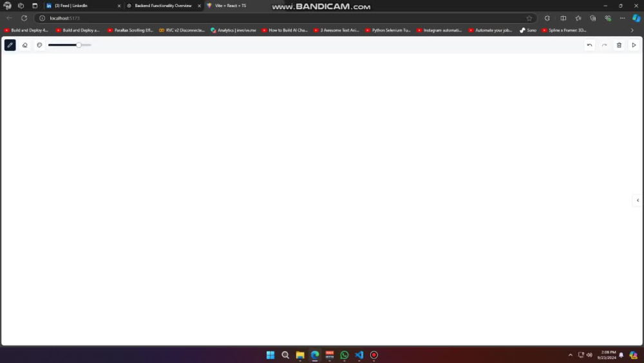Image resolution: width=644 pixels, height=363 pixels.
Task: Expand the right side panel chevron
Action: (x=638, y=201)
